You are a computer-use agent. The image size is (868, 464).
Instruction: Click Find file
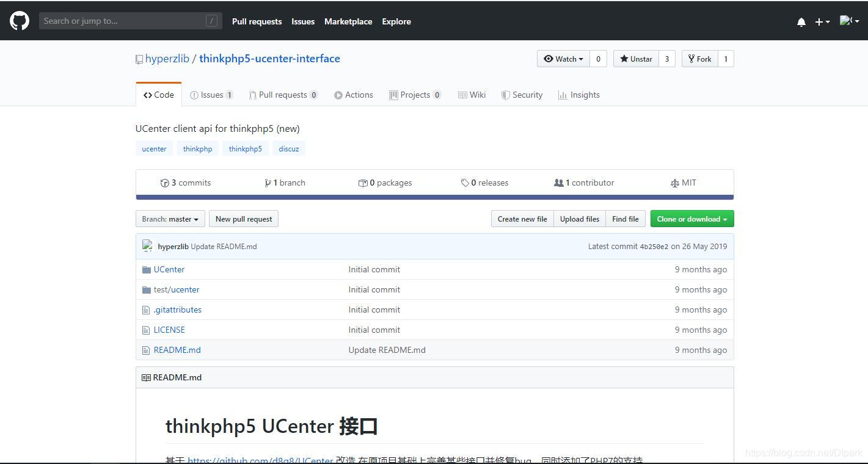[x=625, y=219]
